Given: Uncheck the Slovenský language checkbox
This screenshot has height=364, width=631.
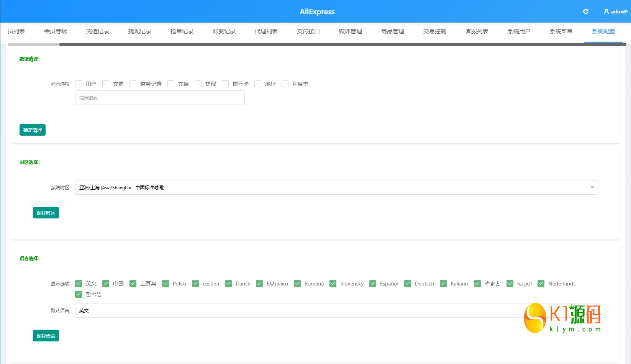Looking at the screenshot, I should pos(333,284).
